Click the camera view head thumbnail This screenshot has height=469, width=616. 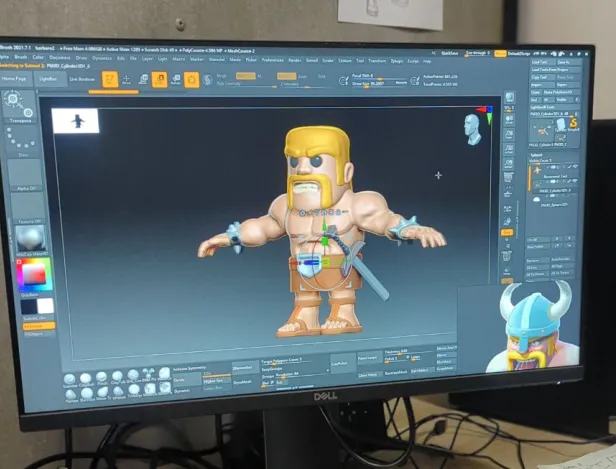point(473,130)
